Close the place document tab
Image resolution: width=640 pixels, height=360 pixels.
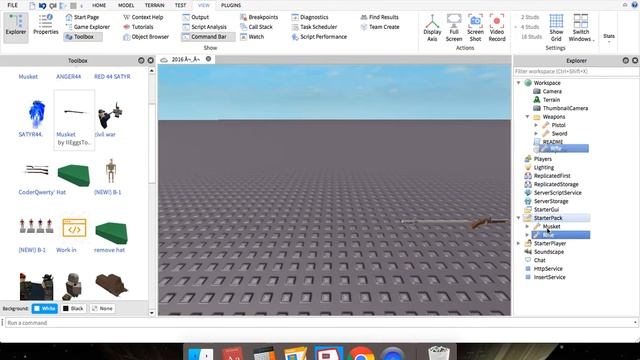208,59
